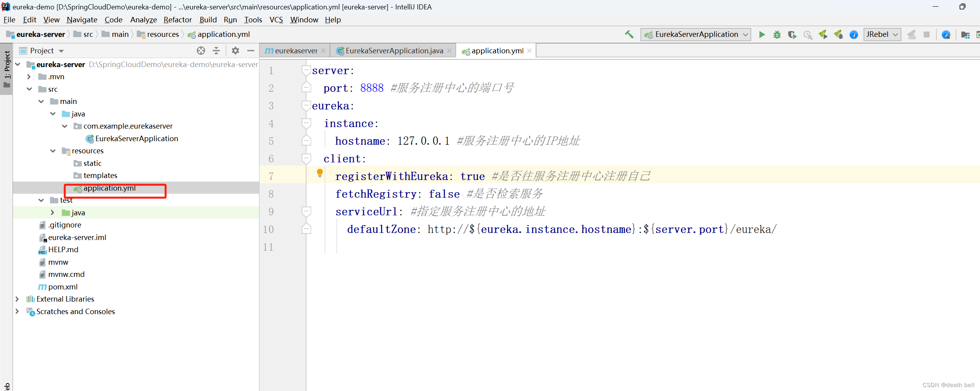Screen dimensions: 980x391
Task: Switch to EurekaServerApplication.java tab
Action: coord(394,51)
